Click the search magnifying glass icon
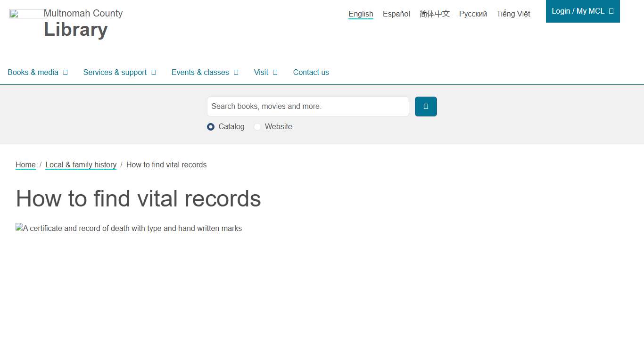Screen dimensions: 644x362 pos(425,107)
